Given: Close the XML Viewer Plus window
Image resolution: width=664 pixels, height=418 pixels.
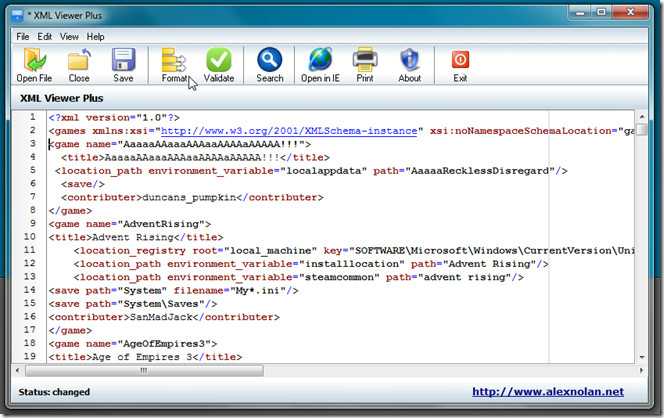Looking at the screenshot, I should [631, 13].
